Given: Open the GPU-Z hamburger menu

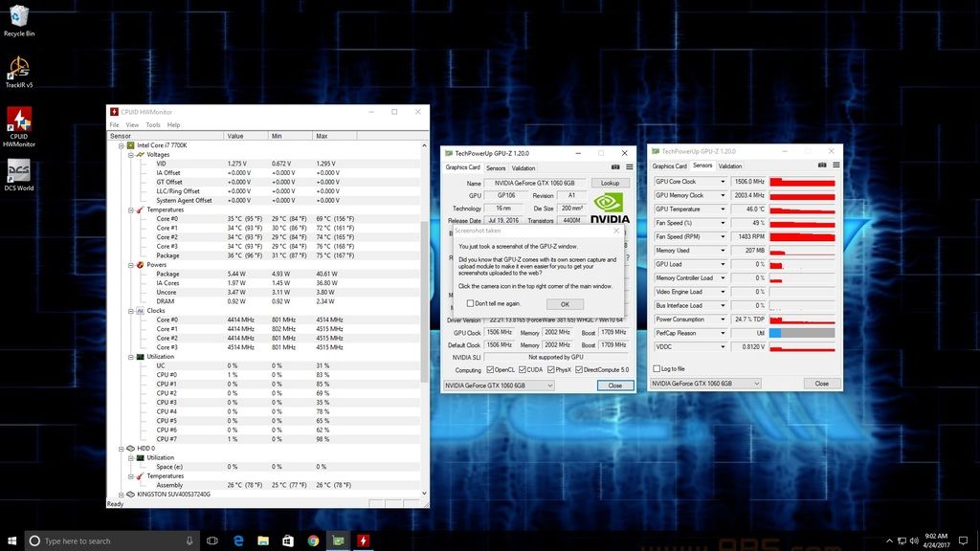Looking at the screenshot, I should [630, 167].
